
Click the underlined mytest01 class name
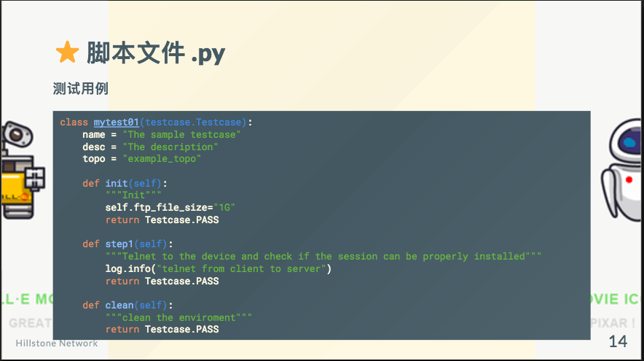click(117, 123)
